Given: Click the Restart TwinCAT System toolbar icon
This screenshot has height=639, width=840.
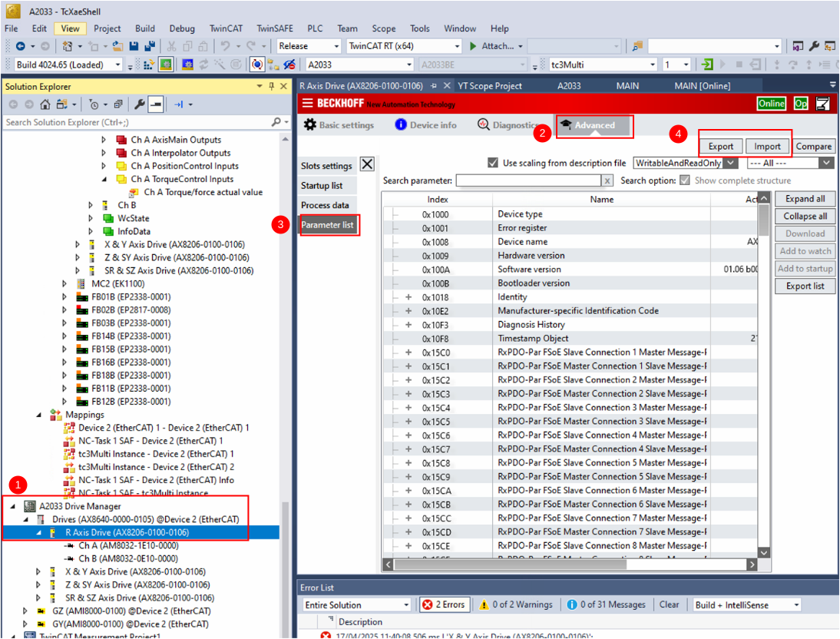Looking at the screenshot, I should [187, 65].
